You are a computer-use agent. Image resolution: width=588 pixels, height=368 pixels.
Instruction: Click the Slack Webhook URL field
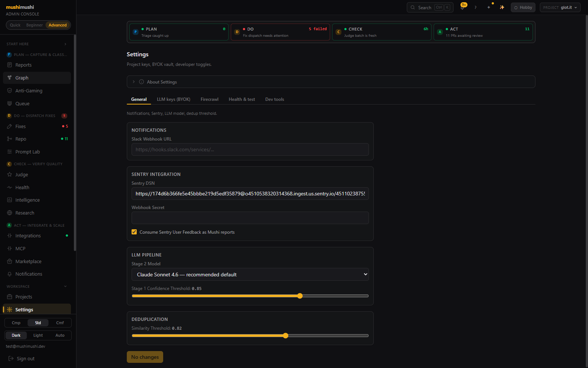(x=250, y=149)
